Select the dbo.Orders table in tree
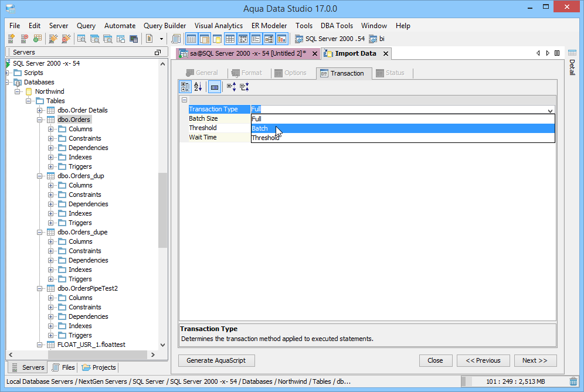Screen dimensions: 584x392 [74, 120]
